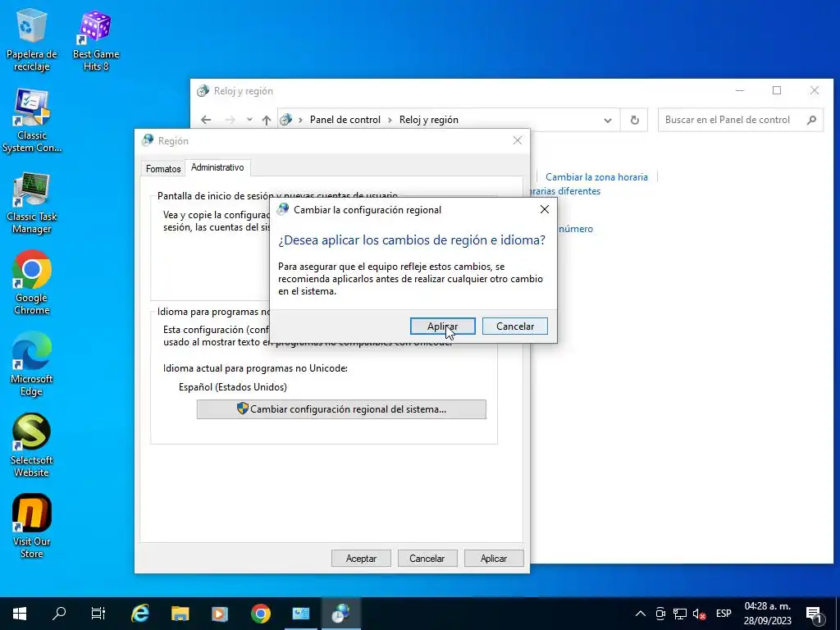Select the Best Game Hits 8 desktop icon
This screenshot has height=630, width=840.
(x=96, y=39)
